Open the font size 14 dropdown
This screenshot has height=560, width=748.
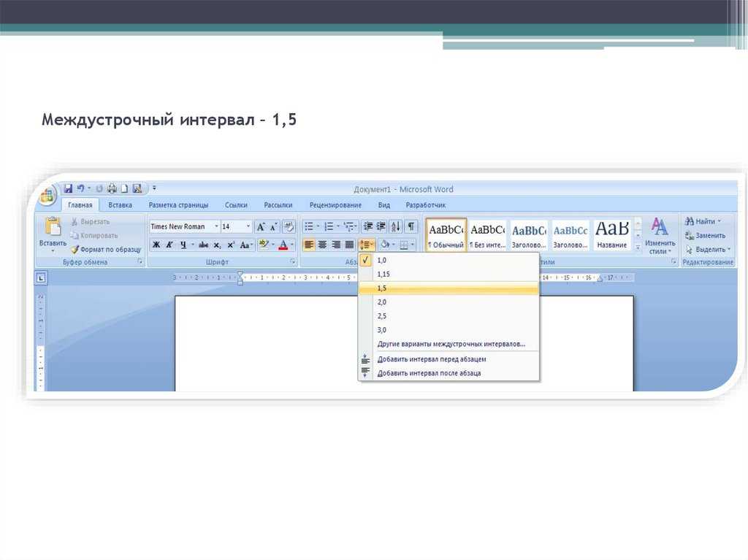[248, 226]
